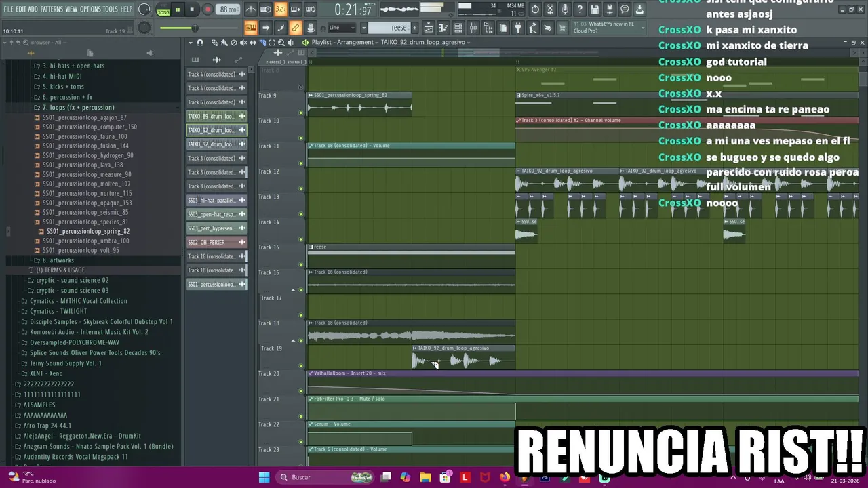
Task: Select SS01_percussionloop_spring_82 in browser
Action: tap(84, 231)
